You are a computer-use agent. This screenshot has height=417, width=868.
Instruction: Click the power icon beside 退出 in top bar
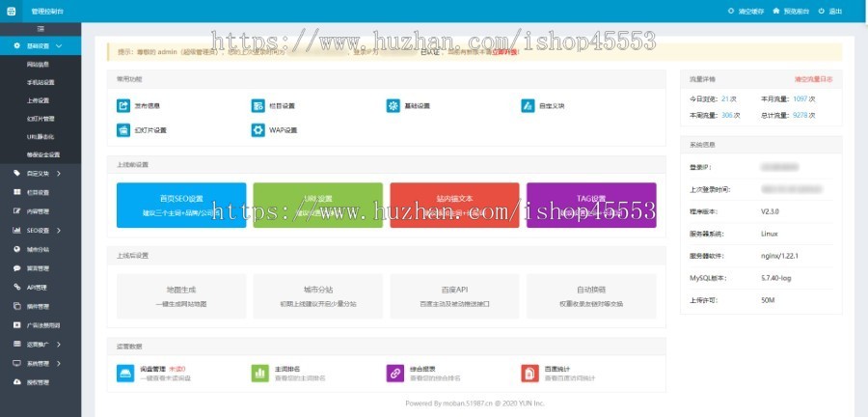(x=822, y=11)
